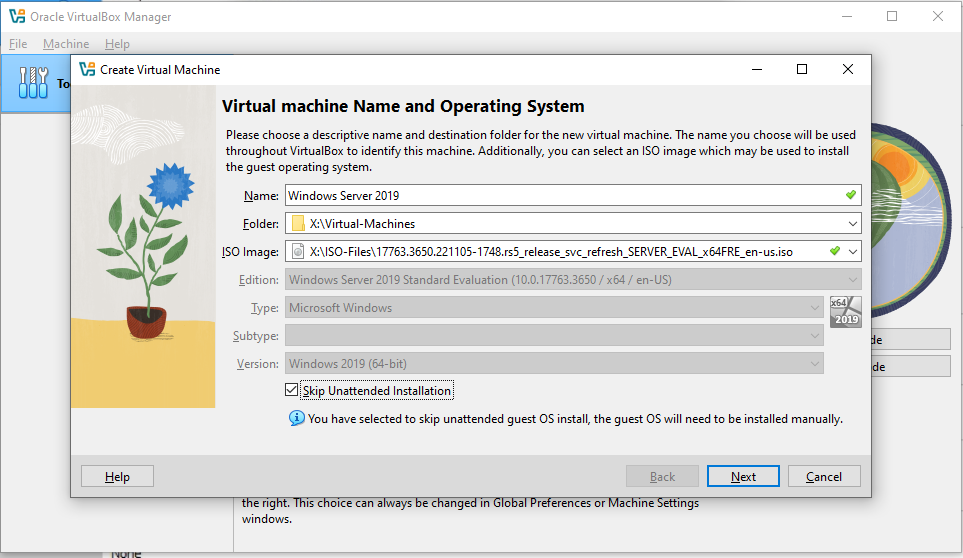Click the Help button in the wizard
Screen dimensions: 963x558
pyautogui.click(x=117, y=476)
